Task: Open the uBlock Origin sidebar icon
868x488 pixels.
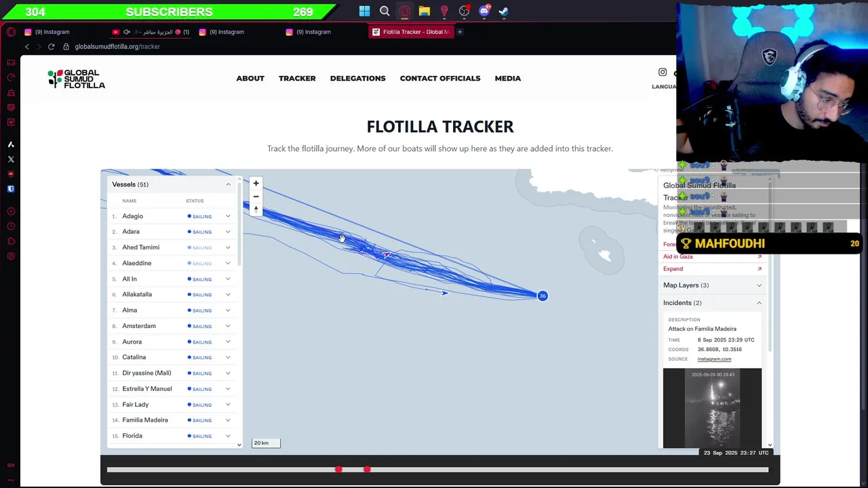Action: pyautogui.click(x=11, y=174)
